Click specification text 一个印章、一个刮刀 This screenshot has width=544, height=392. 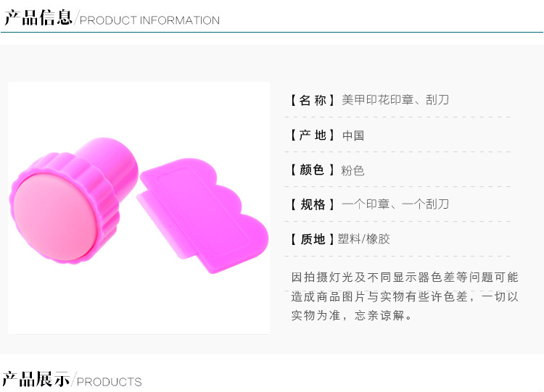pos(395,204)
